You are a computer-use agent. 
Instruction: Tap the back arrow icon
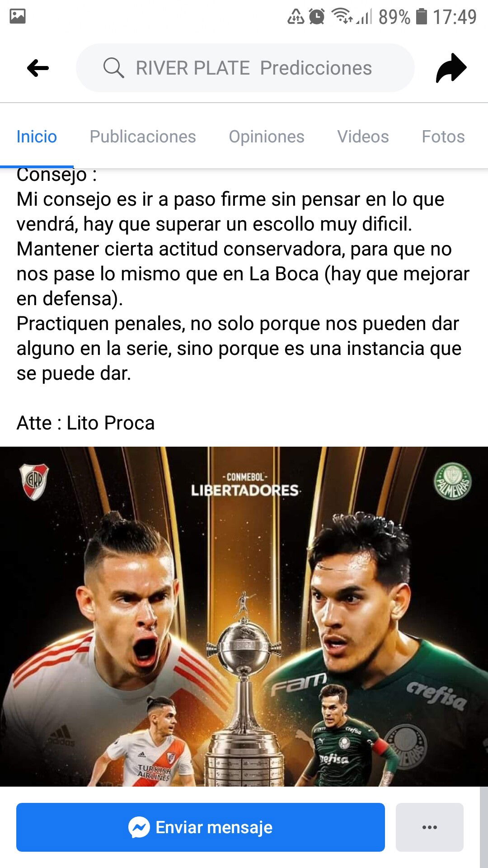pyautogui.click(x=38, y=68)
